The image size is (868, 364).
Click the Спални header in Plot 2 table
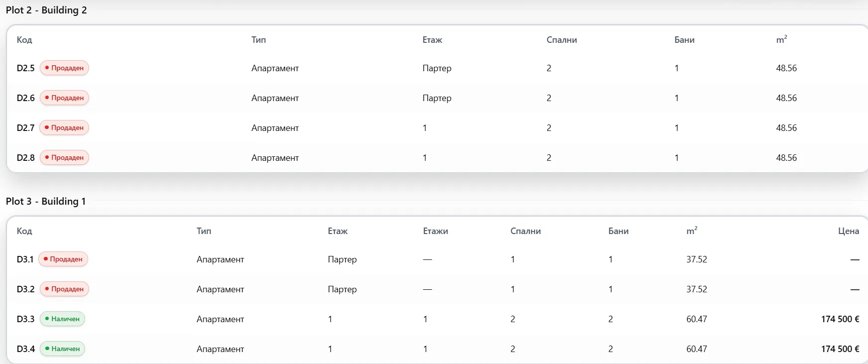[562, 40]
